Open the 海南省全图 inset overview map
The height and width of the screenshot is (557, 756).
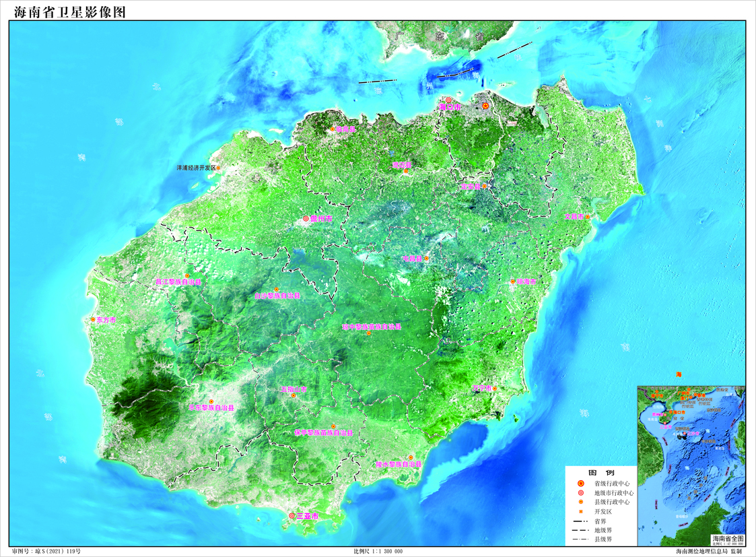691,466
